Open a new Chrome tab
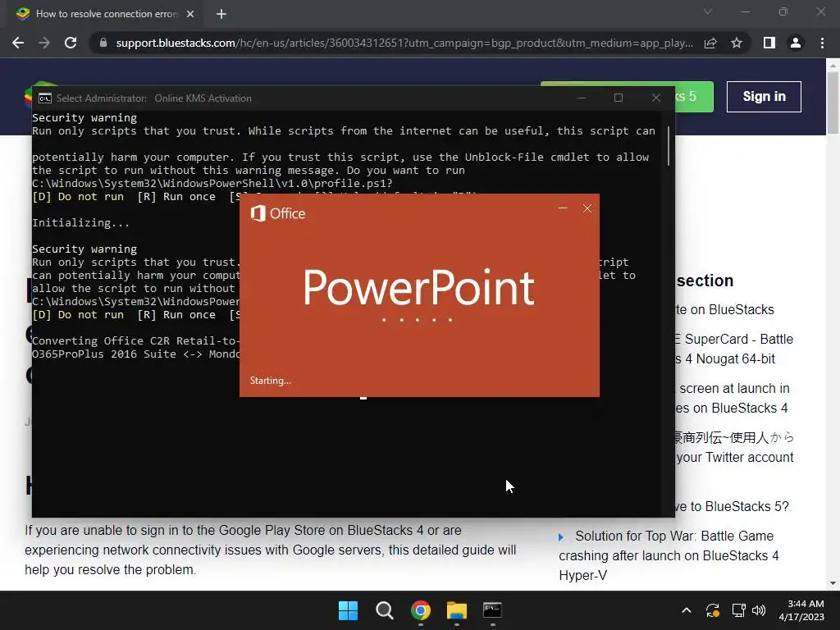 tap(221, 14)
